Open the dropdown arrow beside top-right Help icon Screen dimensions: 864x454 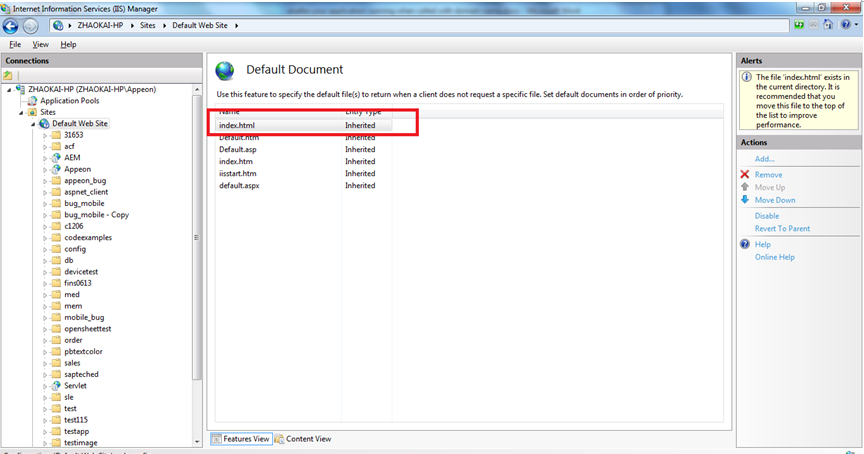pyautogui.click(x=856, y=25)
